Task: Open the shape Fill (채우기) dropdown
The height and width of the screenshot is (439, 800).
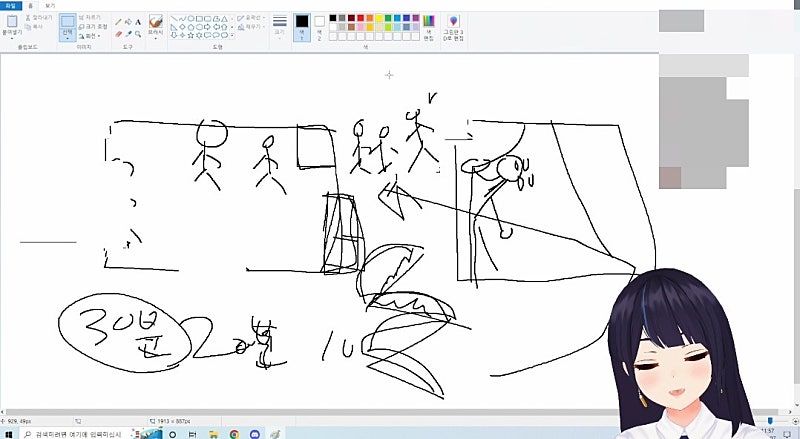Action: point(251,27)
